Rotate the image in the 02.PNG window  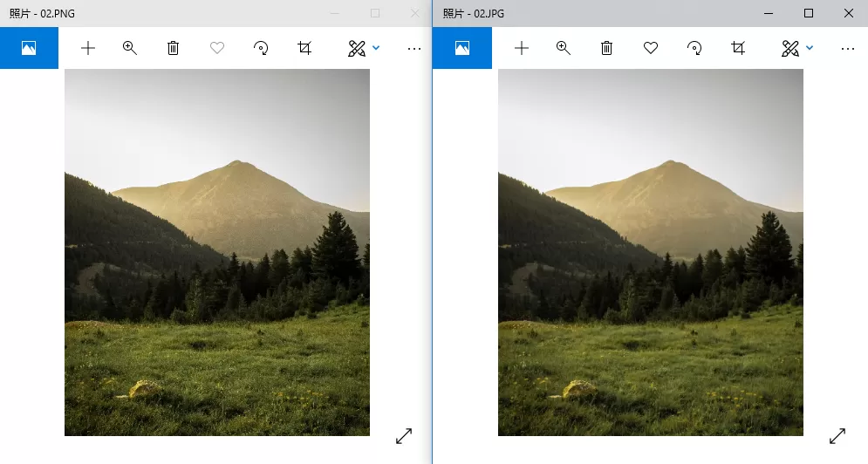pyautogui.click(x=261, y=48)
